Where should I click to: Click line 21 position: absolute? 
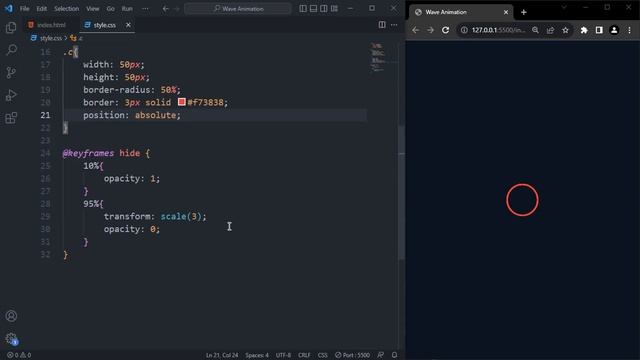[x=132, y=115]
